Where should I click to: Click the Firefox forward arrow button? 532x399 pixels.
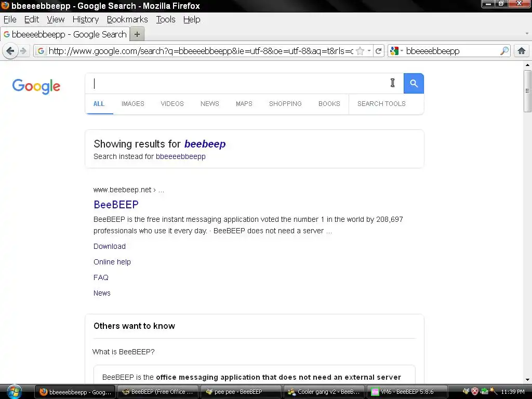click(23, 51)
